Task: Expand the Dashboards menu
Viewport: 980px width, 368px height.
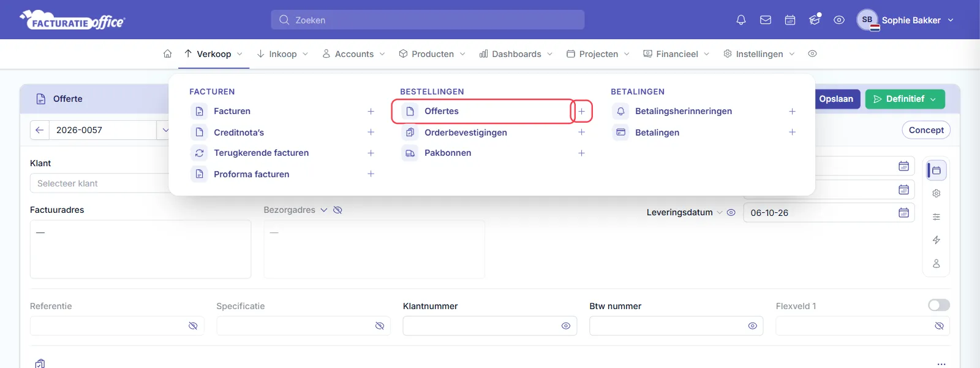Action: 516,54
